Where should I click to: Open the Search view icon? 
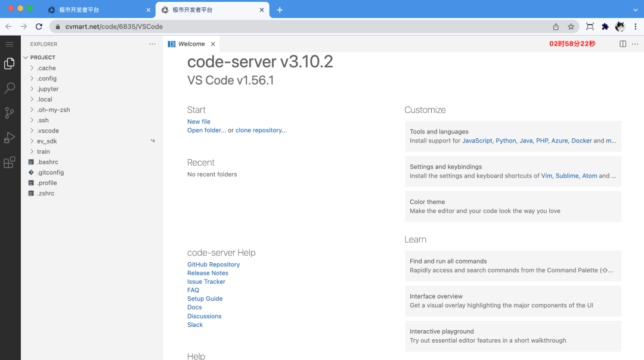click(x=10, y=88)
